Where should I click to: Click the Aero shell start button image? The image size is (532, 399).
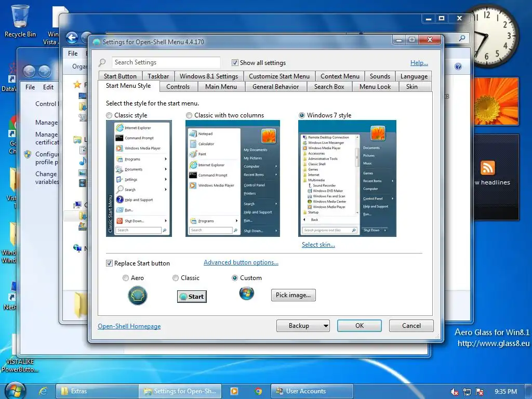pyautogui.click(x=137, y=295)
